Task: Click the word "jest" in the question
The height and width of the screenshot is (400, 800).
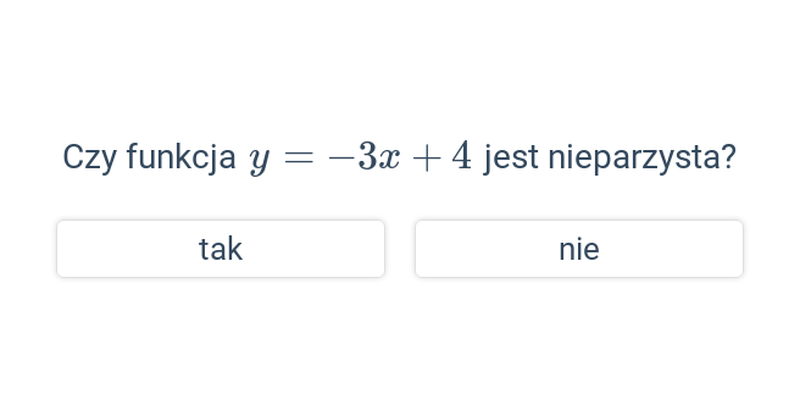Action: coord(511,158)
